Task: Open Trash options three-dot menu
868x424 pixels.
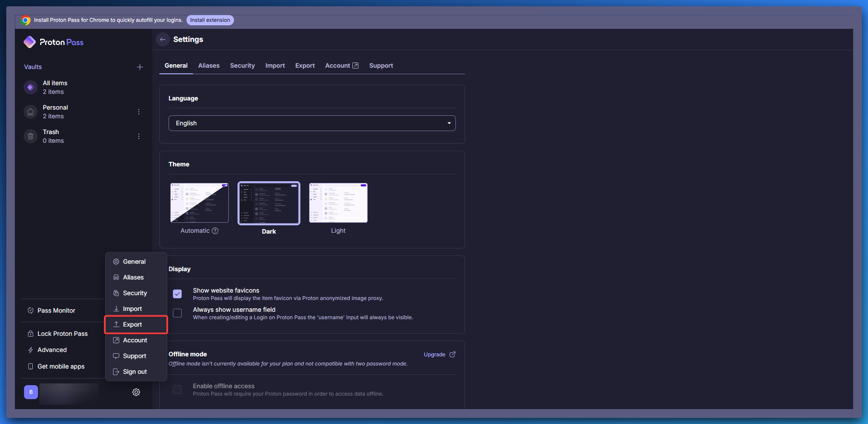Action: pos(139,136)
